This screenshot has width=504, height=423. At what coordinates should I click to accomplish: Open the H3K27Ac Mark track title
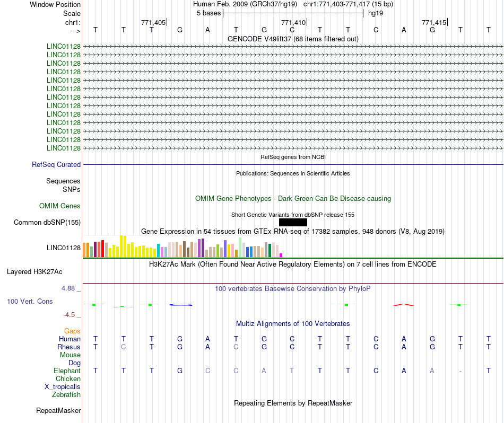[293, 265]
